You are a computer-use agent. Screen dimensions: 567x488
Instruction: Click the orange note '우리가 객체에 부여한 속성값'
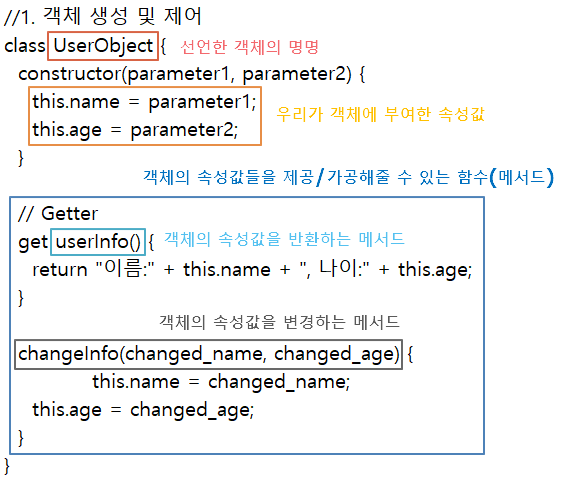click(x=380, y=114)
